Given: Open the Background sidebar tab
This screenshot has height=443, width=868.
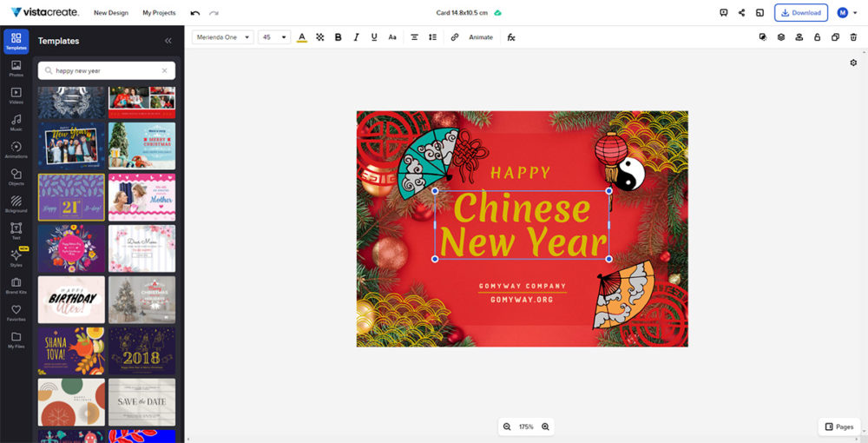Looking at the screenshot, I should (x=16, y=204).
